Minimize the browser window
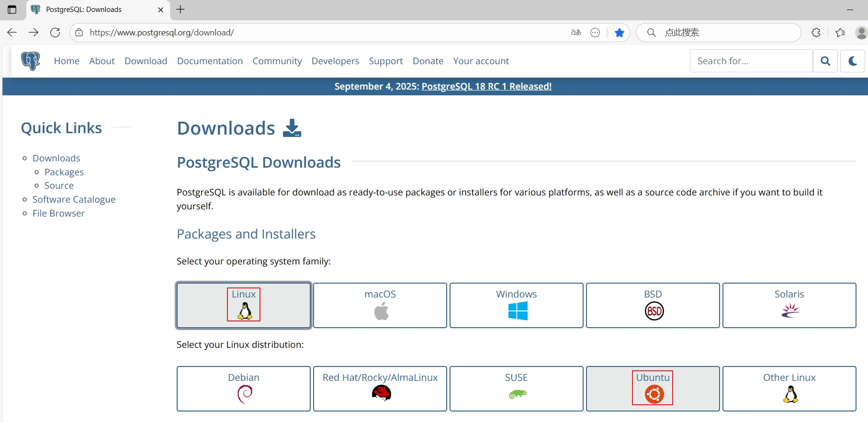This screenshot has width=868, height=423. (850, 10)
